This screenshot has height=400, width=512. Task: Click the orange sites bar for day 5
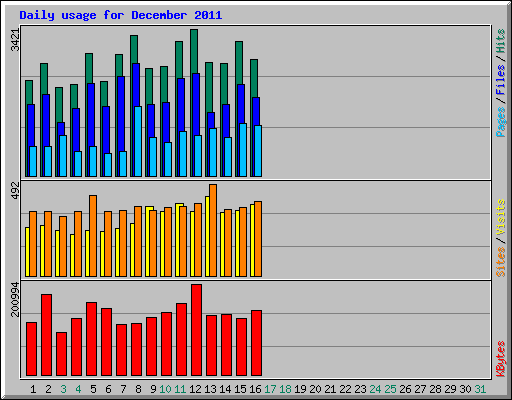pos(93,236)
